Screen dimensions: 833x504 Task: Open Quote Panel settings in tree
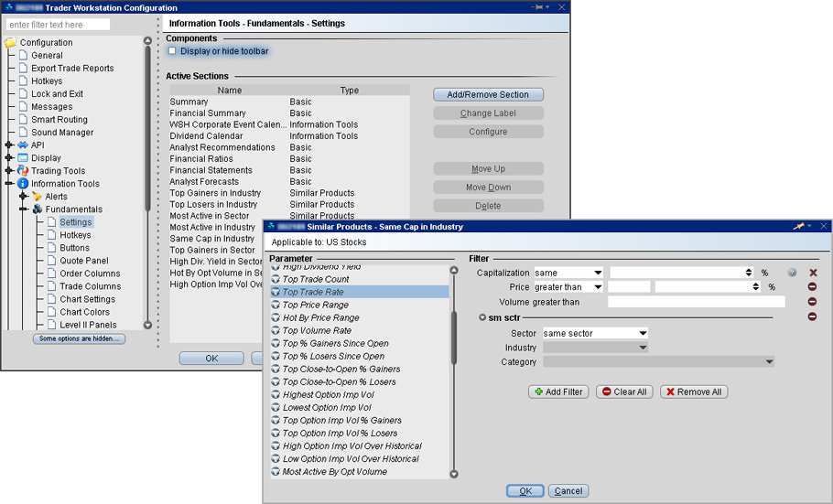coord(84,261)
